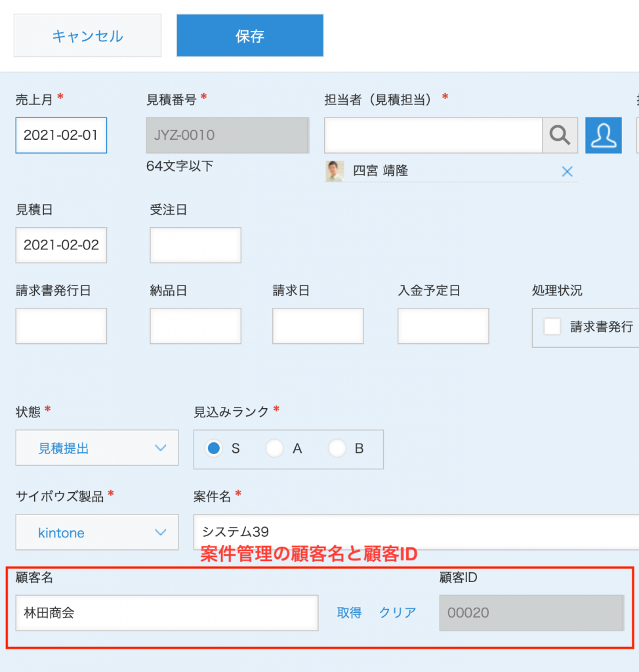Click the 取得 link
Screen dimensions: 639x672
coord(349,613)
